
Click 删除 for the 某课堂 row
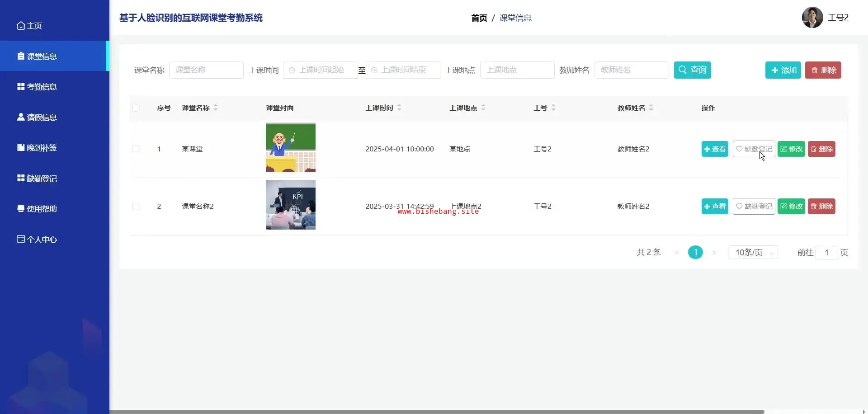821,149
